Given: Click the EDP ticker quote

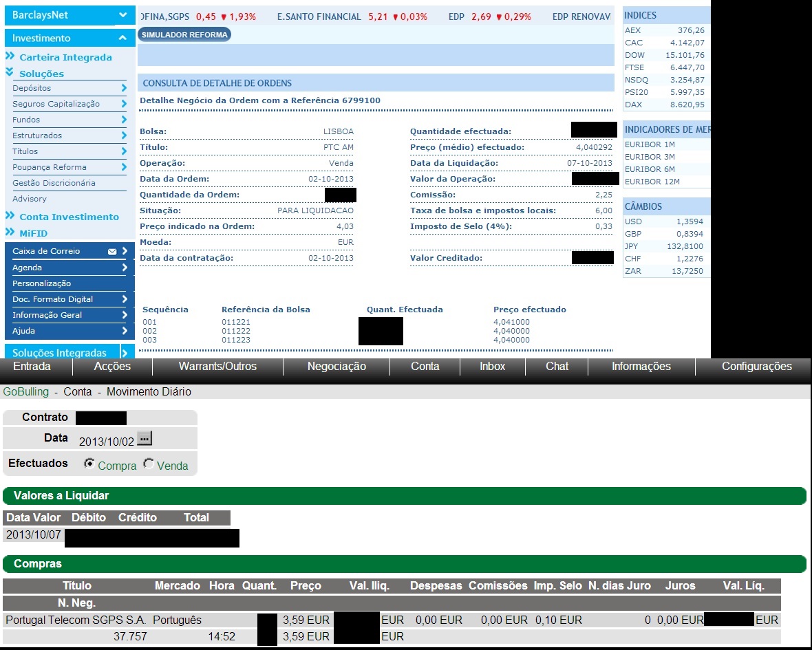Looking at the screenshot, I should [x=489, y=17].
